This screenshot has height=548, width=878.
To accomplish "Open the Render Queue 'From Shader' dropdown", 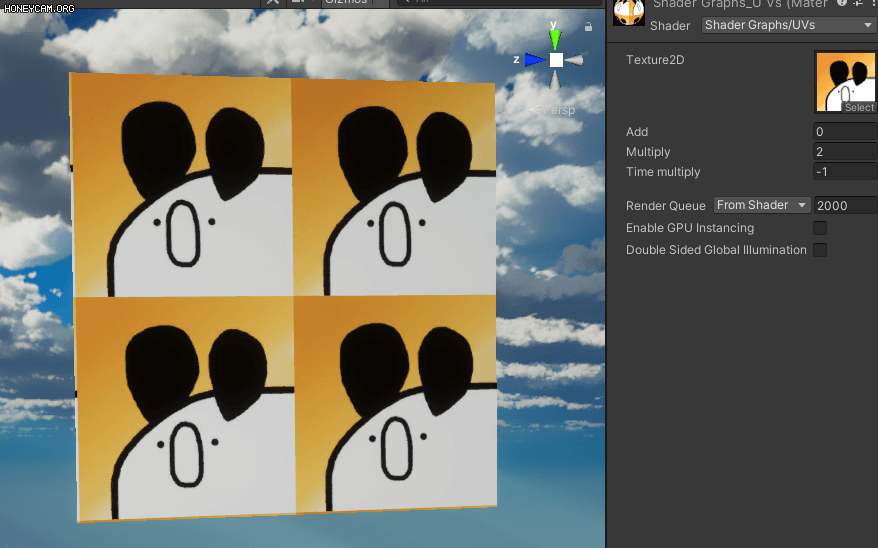I will 762,205.
